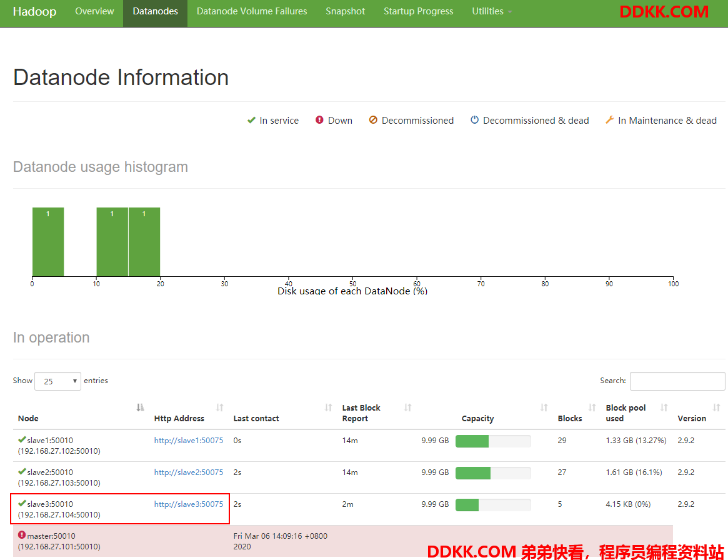Screen dimensions: 728x560
Task: Click slave2 blocks count 27
Action: pos(562,472)
